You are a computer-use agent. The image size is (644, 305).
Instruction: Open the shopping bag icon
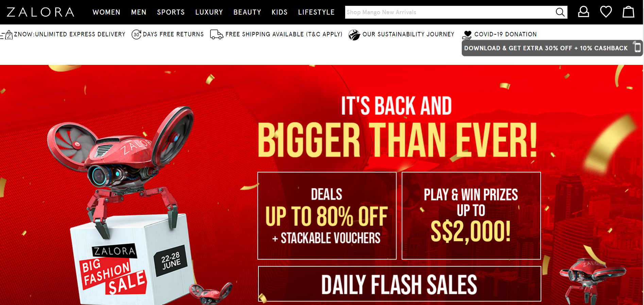pos(628,12)
